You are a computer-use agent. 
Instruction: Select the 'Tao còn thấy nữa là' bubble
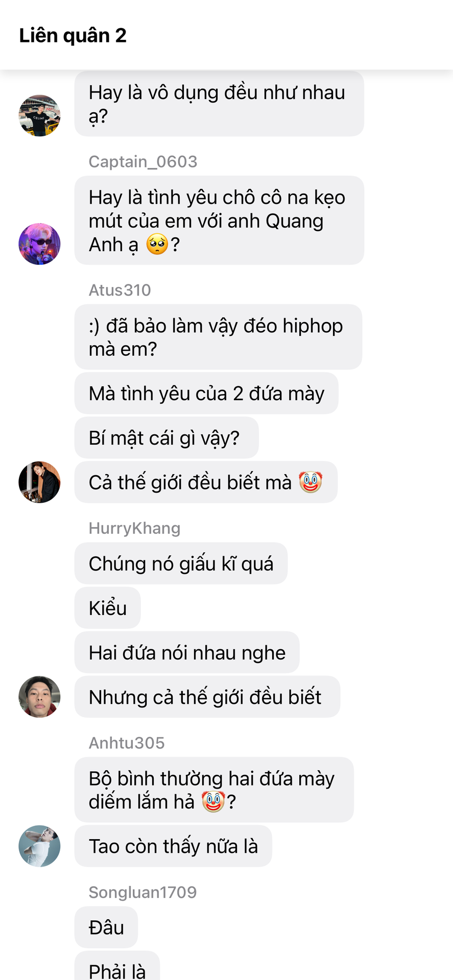click(173, 846)
